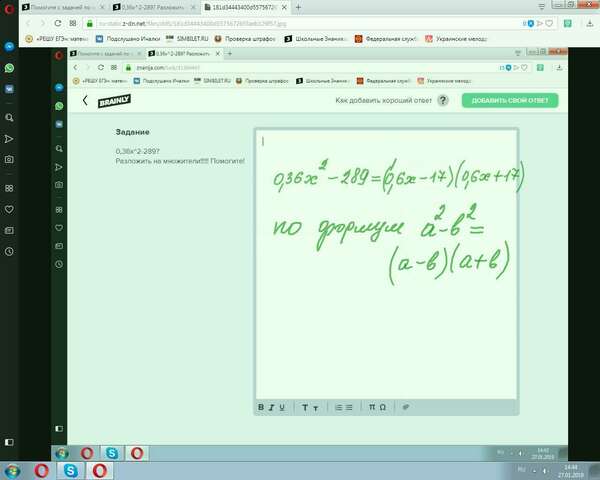600x480 pixels.
Task: Open outer bookmark «РЕШУ ЕГЭ»
Action: 57,39
